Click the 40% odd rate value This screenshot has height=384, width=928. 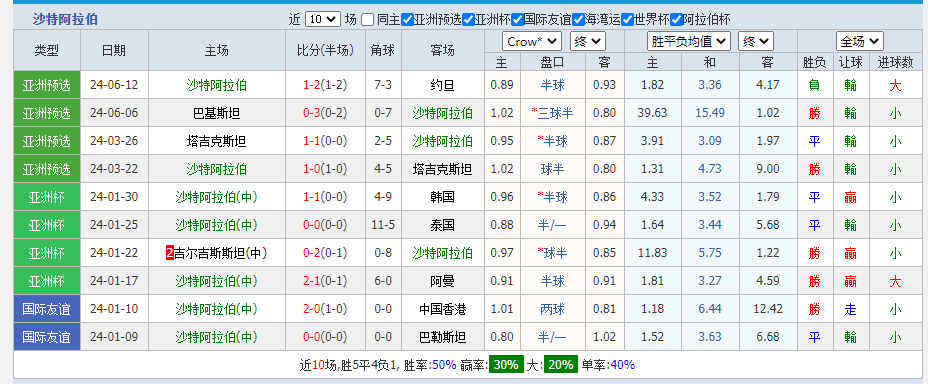tap(622, 365)
